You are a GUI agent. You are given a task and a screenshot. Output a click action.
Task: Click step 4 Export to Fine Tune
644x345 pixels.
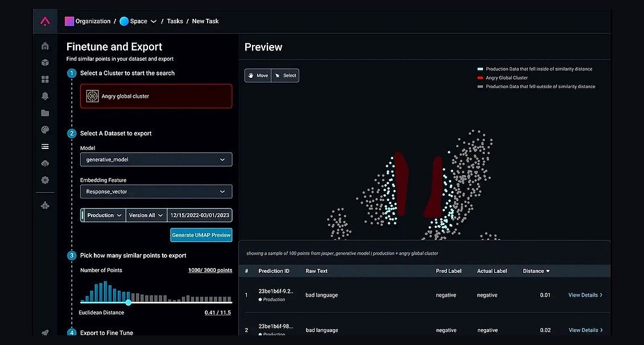point(107,332)
